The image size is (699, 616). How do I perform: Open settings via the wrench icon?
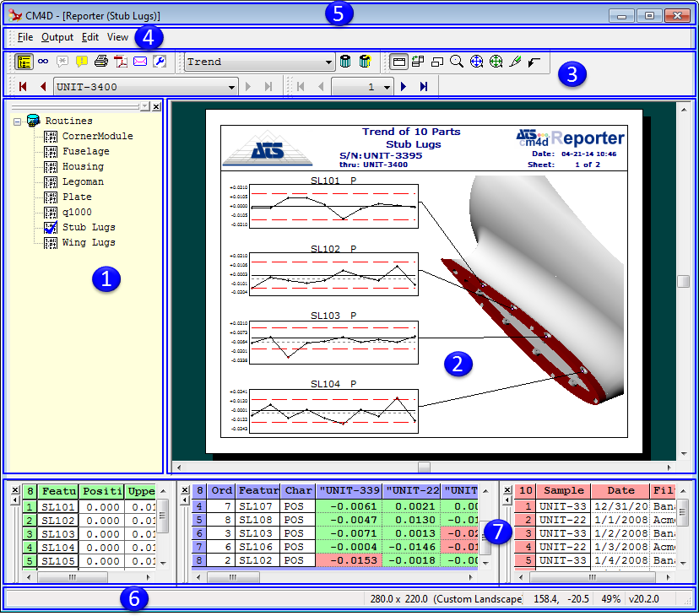pos(160,62)
